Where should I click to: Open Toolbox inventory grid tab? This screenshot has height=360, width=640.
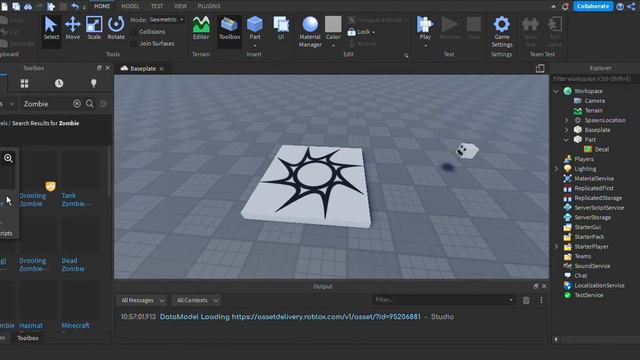(24, 84)
